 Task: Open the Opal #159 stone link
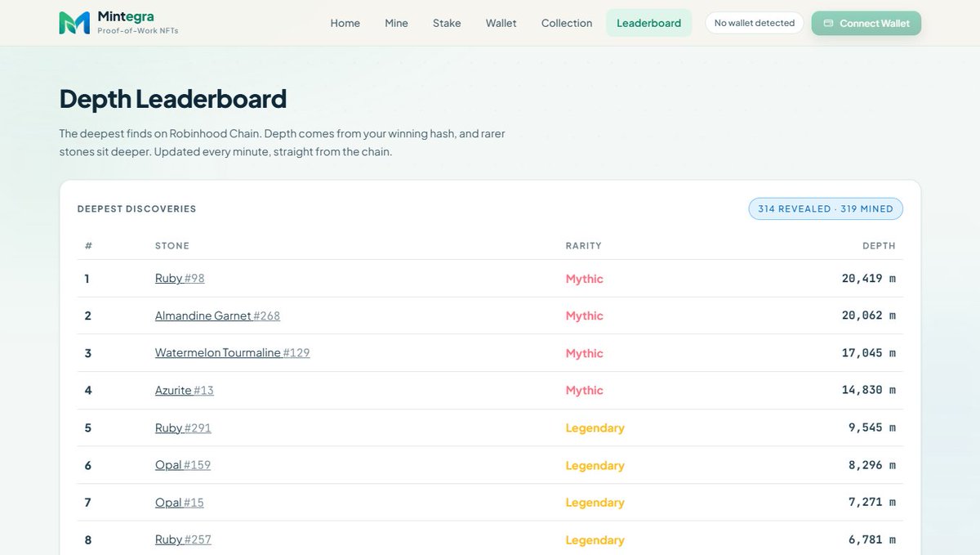tap(183, 465)
